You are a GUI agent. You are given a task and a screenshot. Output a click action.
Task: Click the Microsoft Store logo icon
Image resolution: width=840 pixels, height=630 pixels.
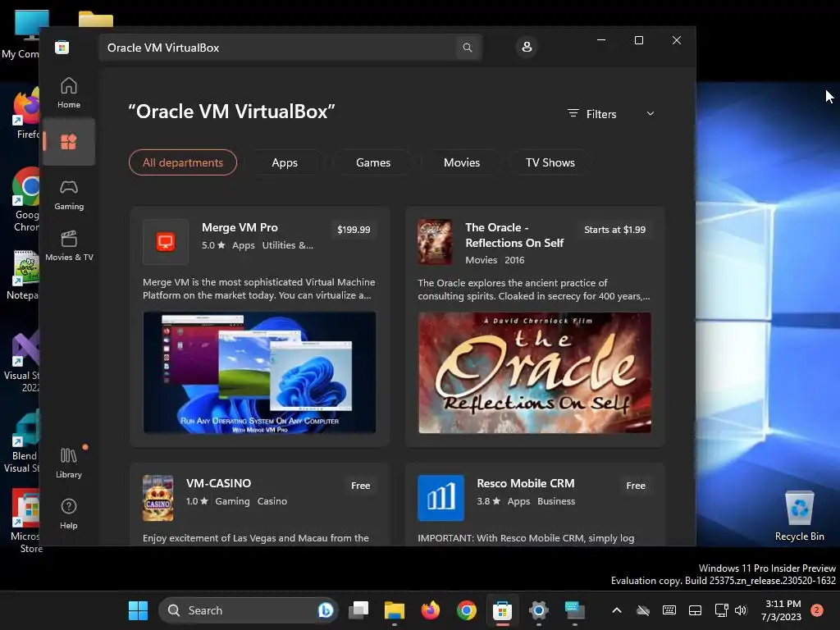[x=62, y=47]
